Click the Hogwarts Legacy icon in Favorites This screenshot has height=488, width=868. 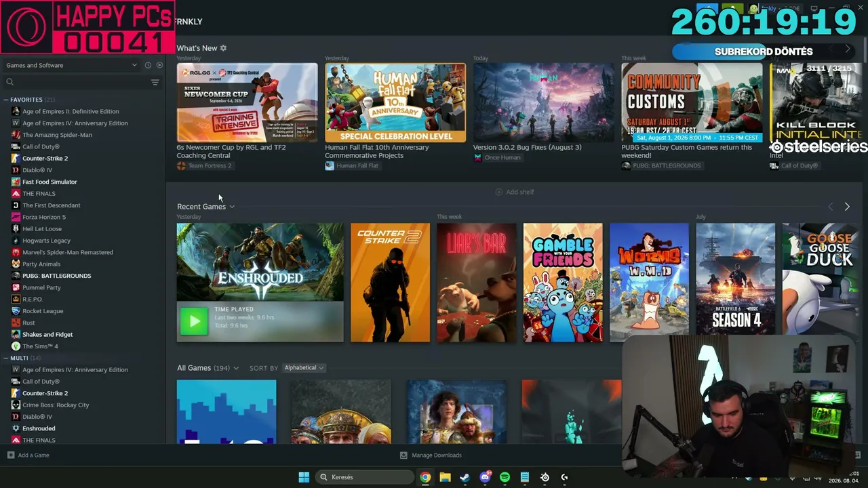pyautogui.click(x=16, y=241)
